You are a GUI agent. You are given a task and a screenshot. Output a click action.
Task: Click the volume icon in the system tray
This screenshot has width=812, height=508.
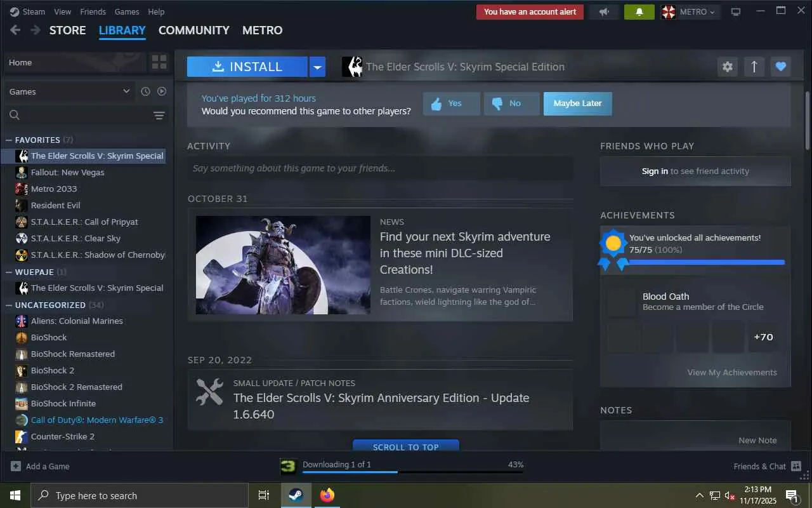tap(730, 495)
